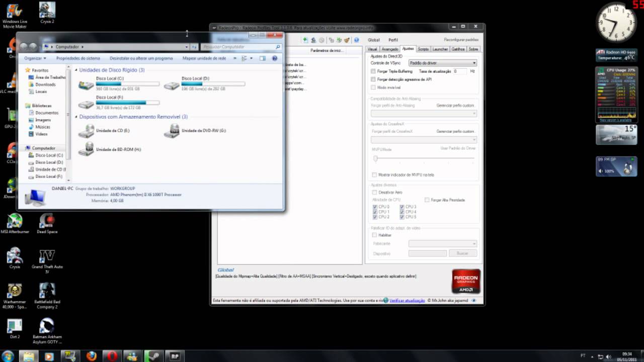Viewport: 644px width, 362px height.
Task: Toggle Desativar Aero checkbox
Action: [x=374, y=192]
